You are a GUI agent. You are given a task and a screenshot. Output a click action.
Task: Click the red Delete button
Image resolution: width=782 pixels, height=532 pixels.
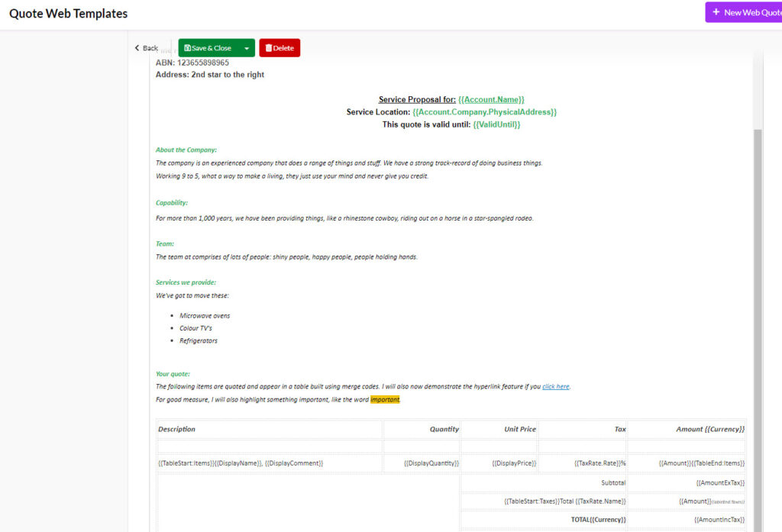click(280, 47)
